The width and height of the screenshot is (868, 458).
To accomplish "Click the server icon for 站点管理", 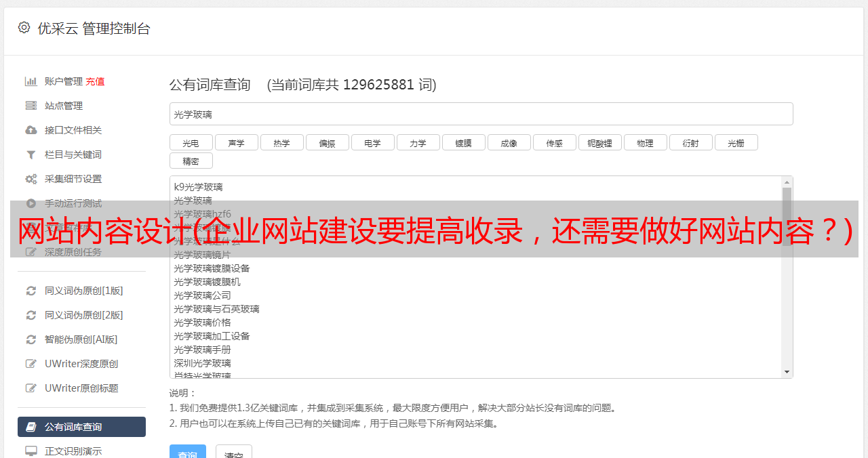I will (x=31, y=106).
